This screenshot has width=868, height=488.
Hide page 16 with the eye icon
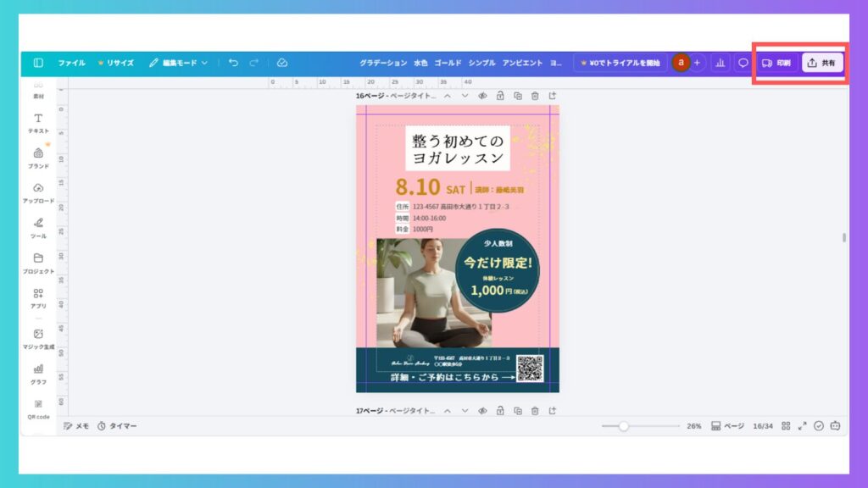481,97
